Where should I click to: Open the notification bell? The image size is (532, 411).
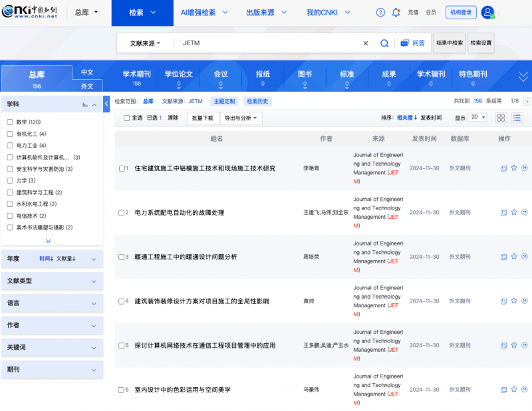click(396, 13)
